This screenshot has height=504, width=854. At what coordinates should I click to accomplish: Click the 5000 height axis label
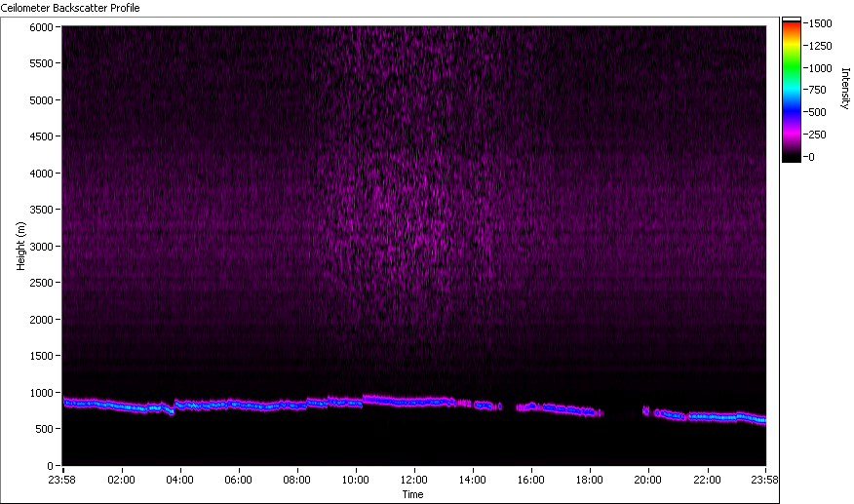click(x=41, y=100)
